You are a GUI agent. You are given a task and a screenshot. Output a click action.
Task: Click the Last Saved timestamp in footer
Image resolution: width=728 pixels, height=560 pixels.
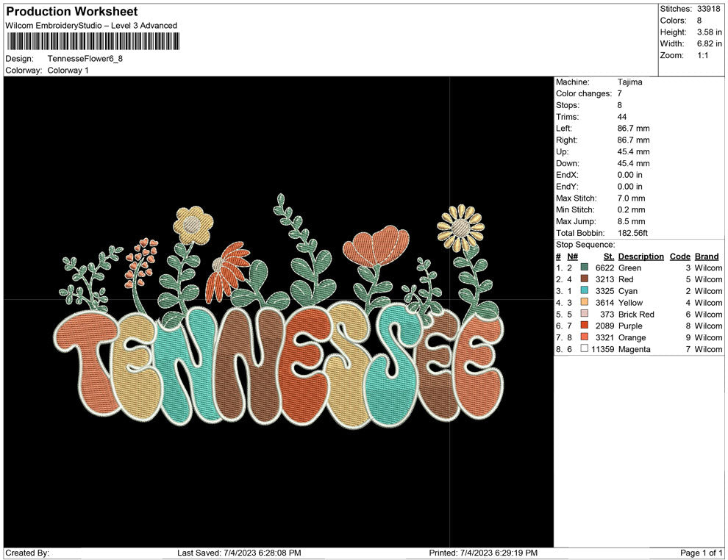tap(239, 553)
